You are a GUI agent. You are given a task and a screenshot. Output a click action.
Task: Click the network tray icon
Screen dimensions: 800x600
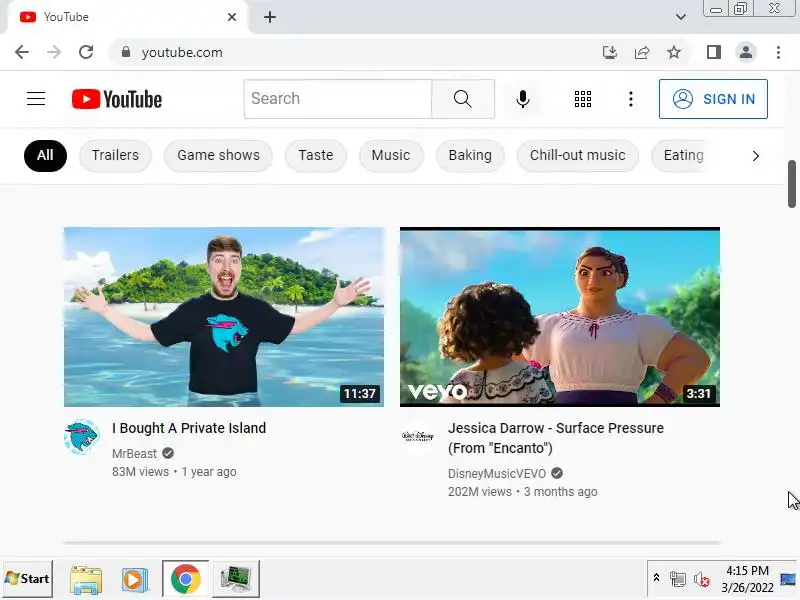point(678,580)
